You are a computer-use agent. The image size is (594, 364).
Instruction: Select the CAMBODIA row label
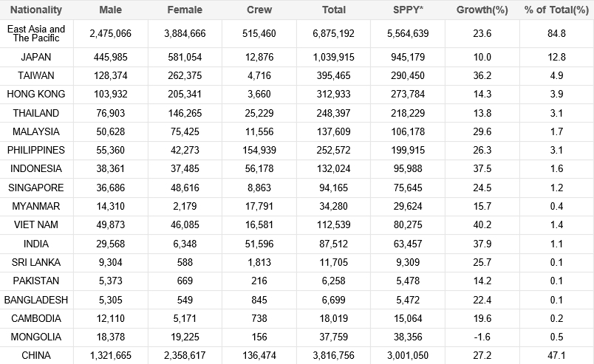point(36,318)
